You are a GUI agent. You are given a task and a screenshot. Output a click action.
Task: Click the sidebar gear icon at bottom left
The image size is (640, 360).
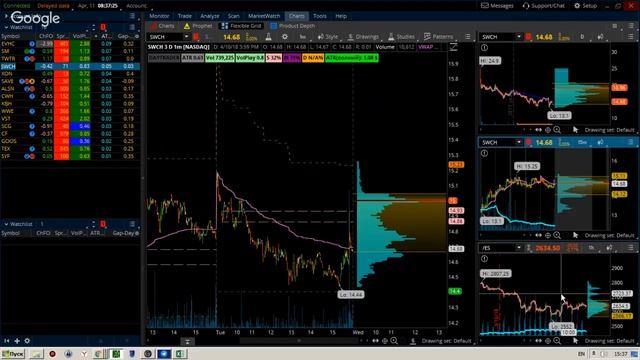(x=27, y=340)
